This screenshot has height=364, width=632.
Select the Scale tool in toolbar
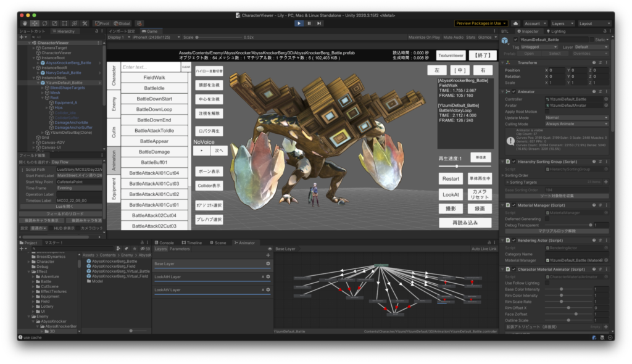[x=55, y=23]
